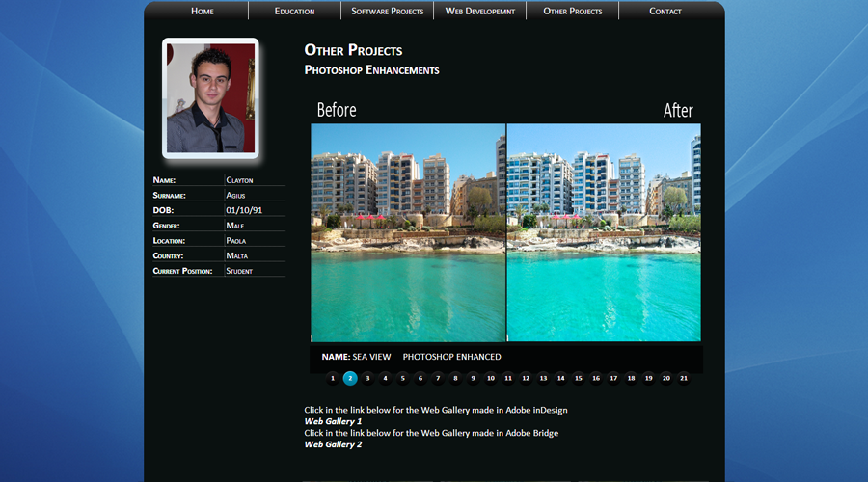
Task: Open slide bullet 10
Action: (491, 379)
